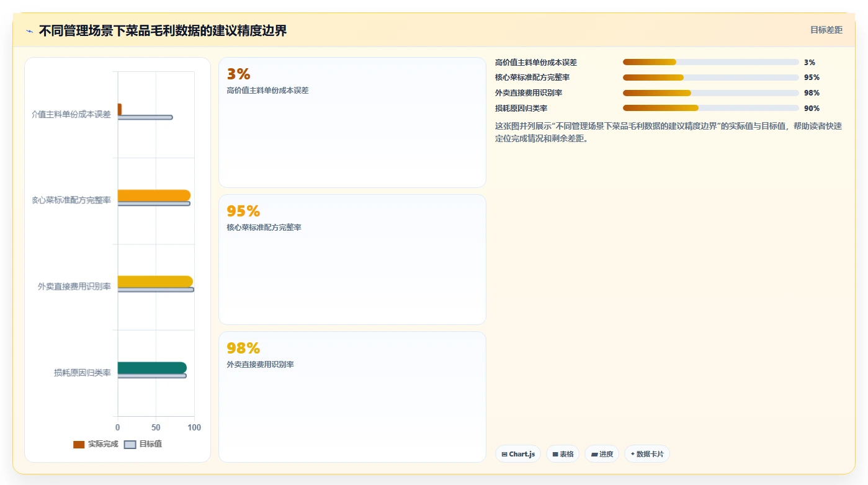Screen dimensions: 868x485
Task: Click the 损耗原因归类率 chart axis label
Action: (83, 373)
